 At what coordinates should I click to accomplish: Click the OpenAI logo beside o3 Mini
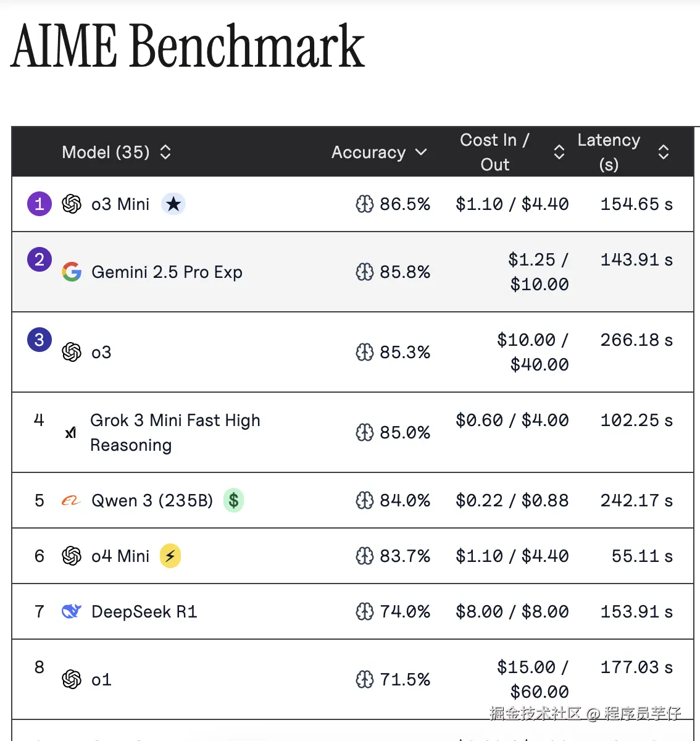point(72,204)
